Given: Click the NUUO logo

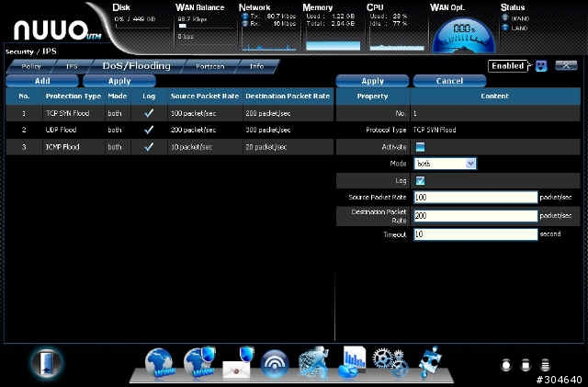Looking at the screenshot, I should 56,30.
